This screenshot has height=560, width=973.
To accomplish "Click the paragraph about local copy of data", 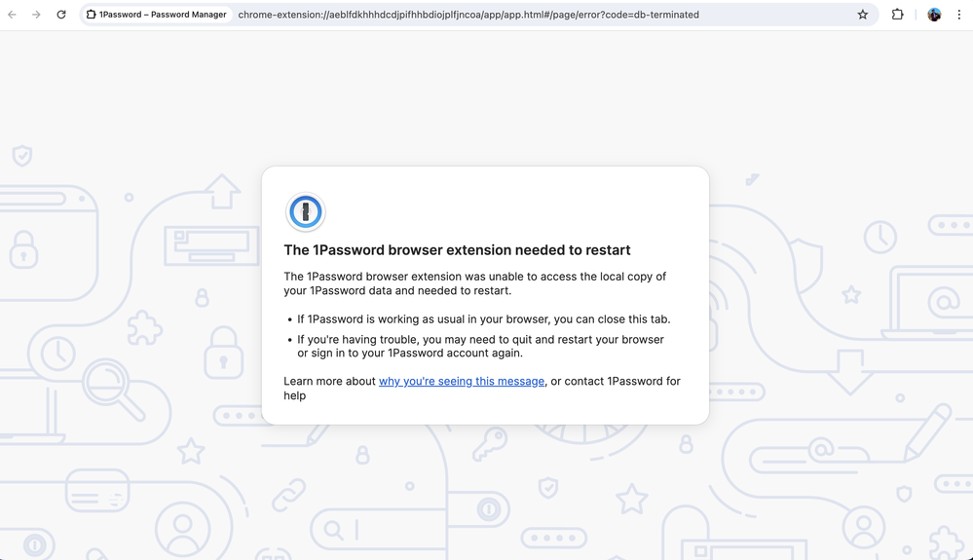I will tap(474, 283).
